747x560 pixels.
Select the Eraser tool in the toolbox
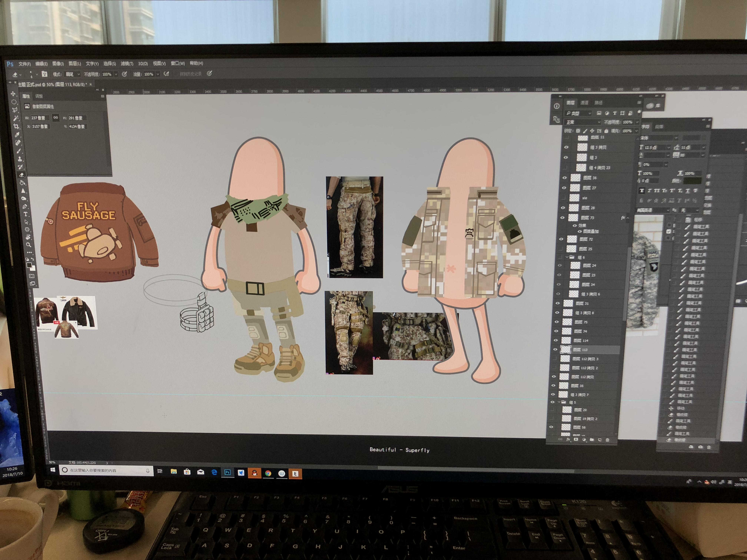[x=21, y=175]
